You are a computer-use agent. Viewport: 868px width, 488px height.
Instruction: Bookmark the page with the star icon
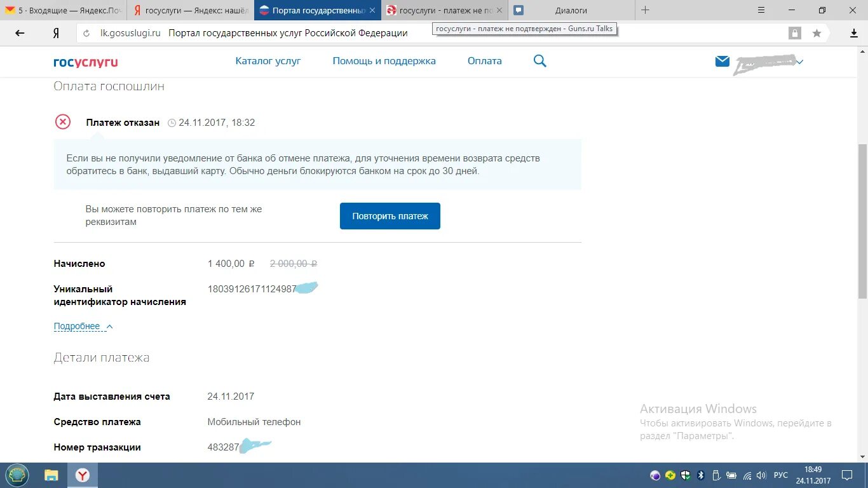817,33
